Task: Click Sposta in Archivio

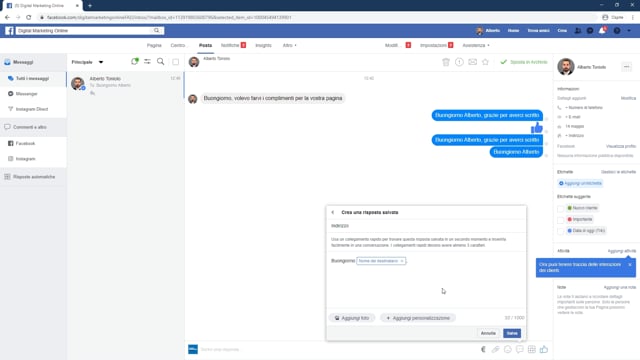Action: click(524, 62)
